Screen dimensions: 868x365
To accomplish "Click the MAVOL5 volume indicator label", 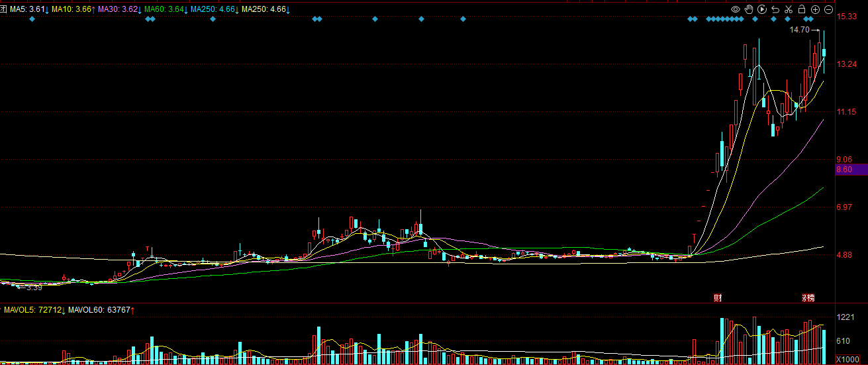I will [33, 310].
